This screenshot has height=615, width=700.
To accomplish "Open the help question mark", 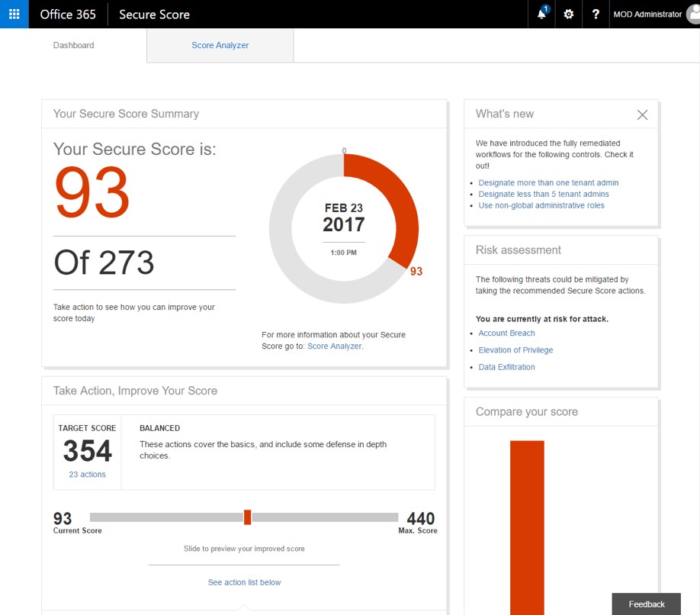I will click(596, 14).
